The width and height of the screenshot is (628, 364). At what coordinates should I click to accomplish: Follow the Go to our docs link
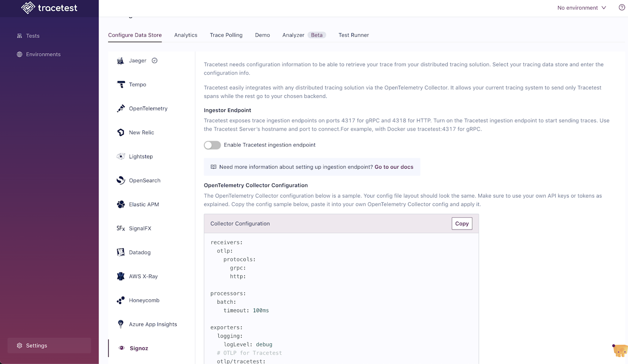point(394,167)
